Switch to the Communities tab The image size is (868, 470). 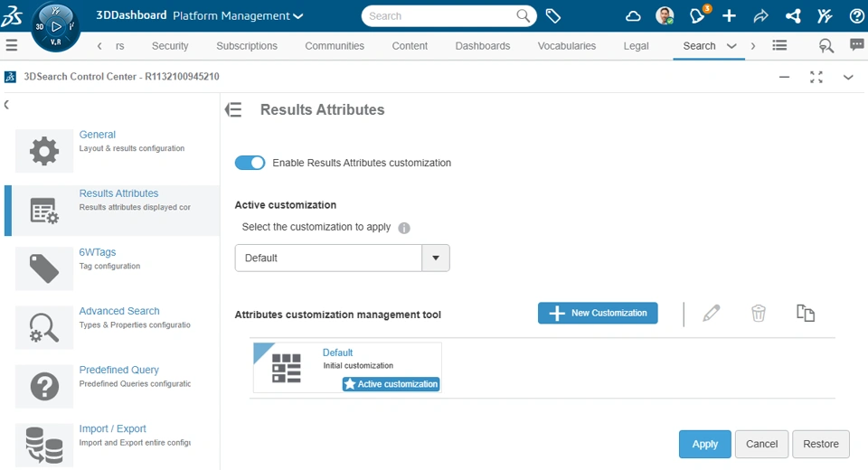(335, 46)
